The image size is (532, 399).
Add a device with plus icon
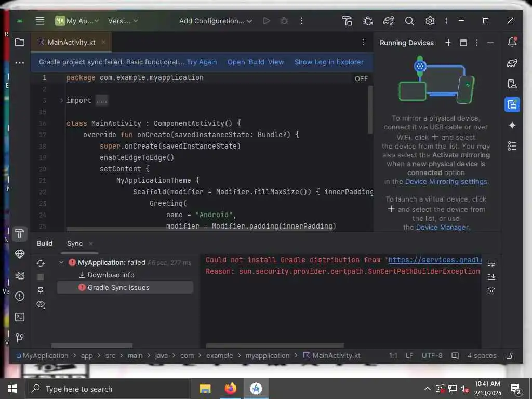[448, 43]
